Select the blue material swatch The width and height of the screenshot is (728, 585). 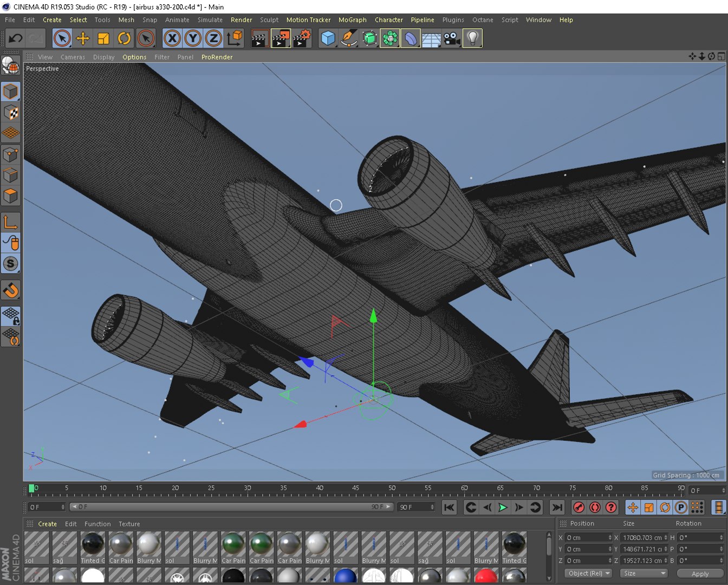[x=345, y=576]
